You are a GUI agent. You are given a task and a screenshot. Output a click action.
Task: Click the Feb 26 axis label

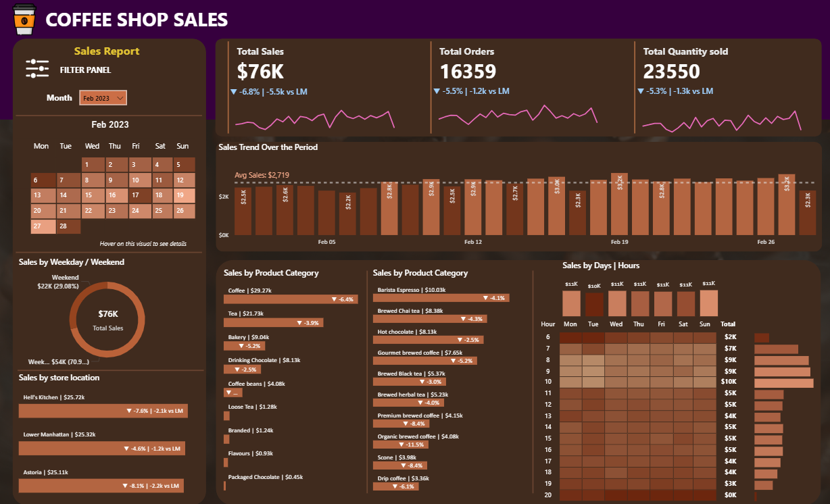(x=766, y=242)
